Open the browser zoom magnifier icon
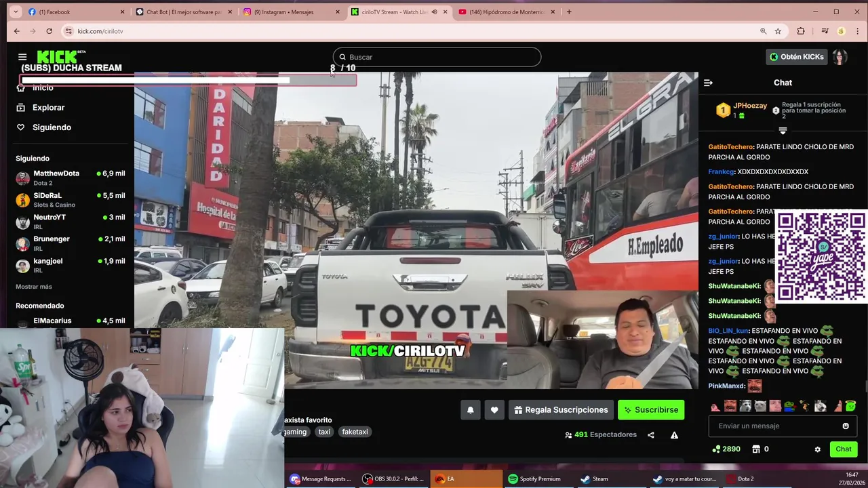 click(763, 31)
